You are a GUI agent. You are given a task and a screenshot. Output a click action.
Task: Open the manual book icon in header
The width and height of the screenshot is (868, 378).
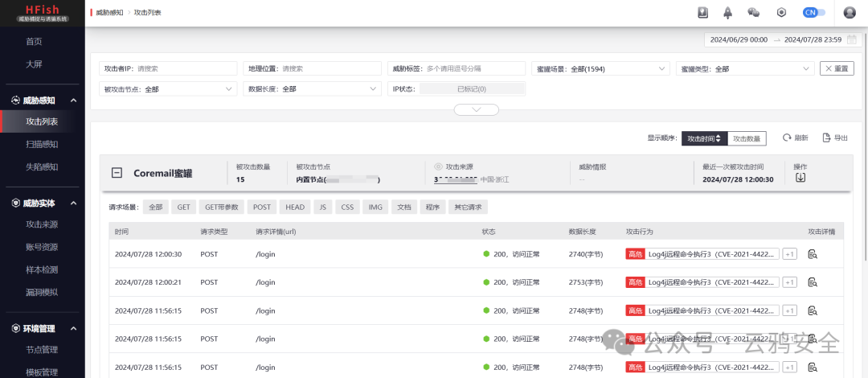[702, 13]
